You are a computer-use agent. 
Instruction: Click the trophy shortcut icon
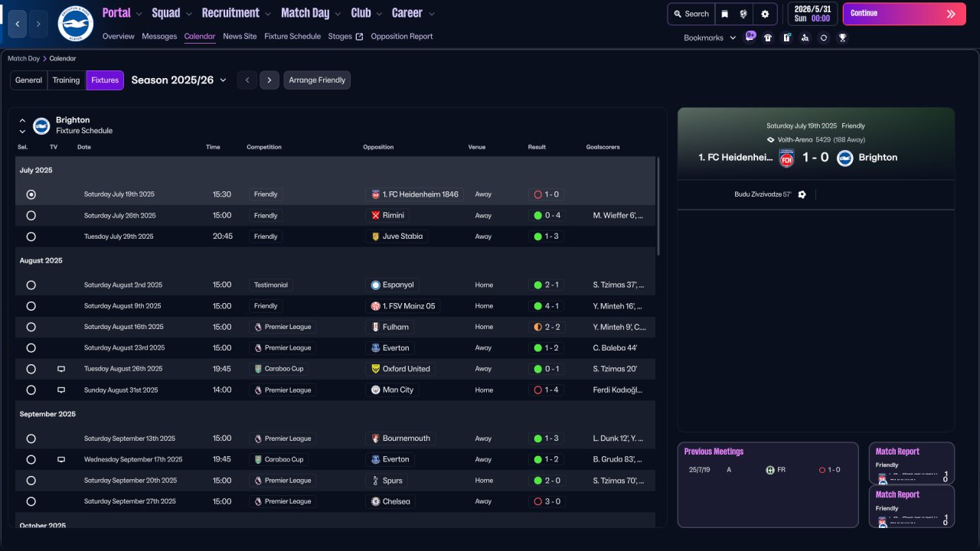(x=842, y=37)
